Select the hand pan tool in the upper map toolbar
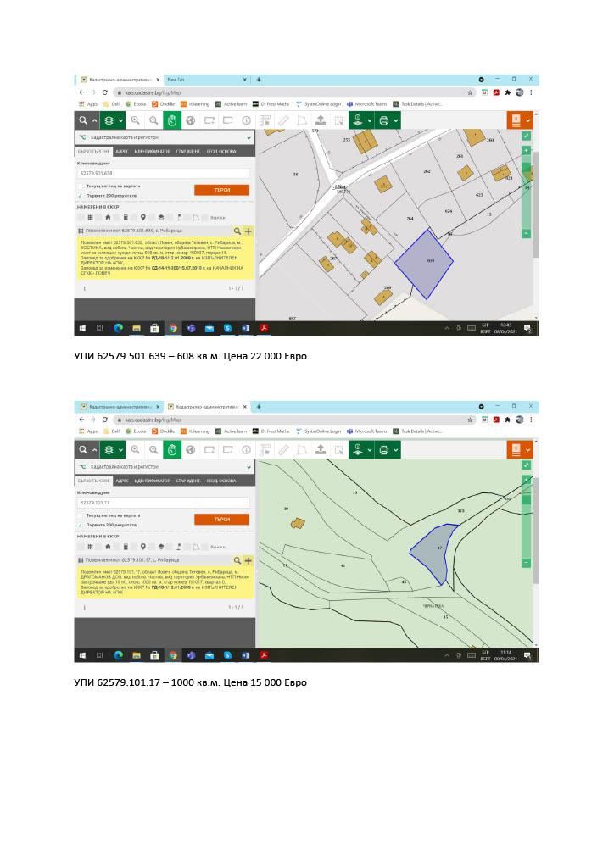 coord(171,120)
